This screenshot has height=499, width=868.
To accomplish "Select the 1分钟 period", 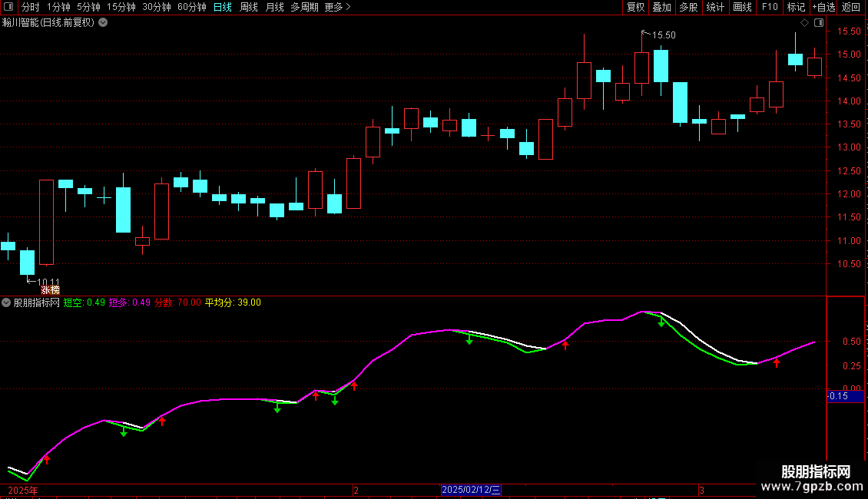I will pos(58,7).
